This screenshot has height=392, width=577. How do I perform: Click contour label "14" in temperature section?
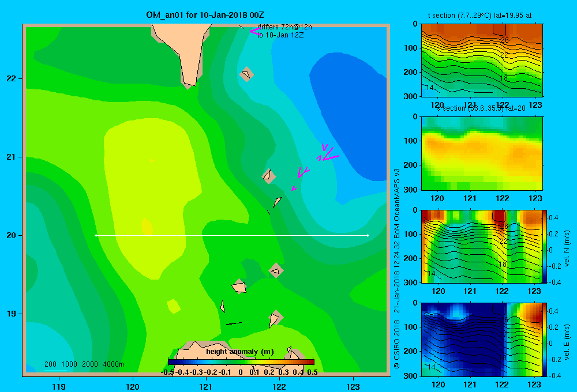pos(429,88)
